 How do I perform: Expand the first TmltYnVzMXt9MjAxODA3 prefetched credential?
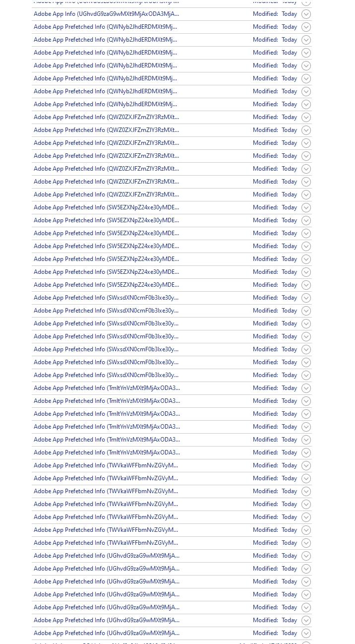(x=306, y=388)
